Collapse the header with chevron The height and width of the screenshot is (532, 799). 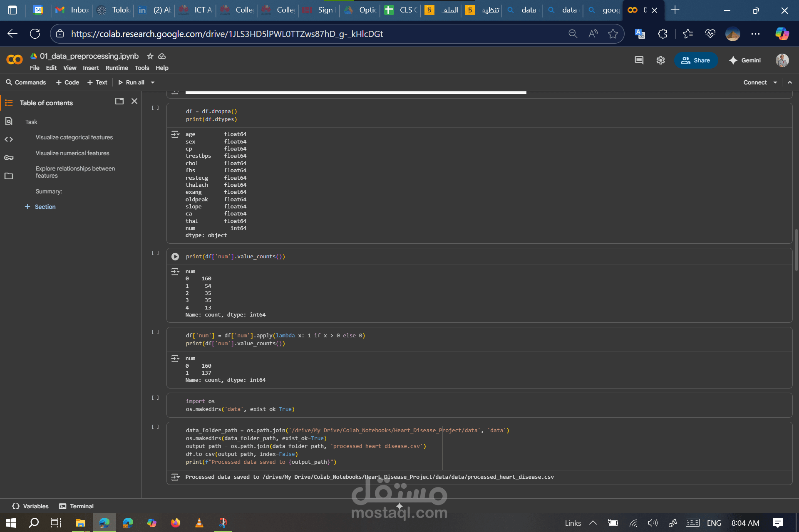(x=790, y=82)
